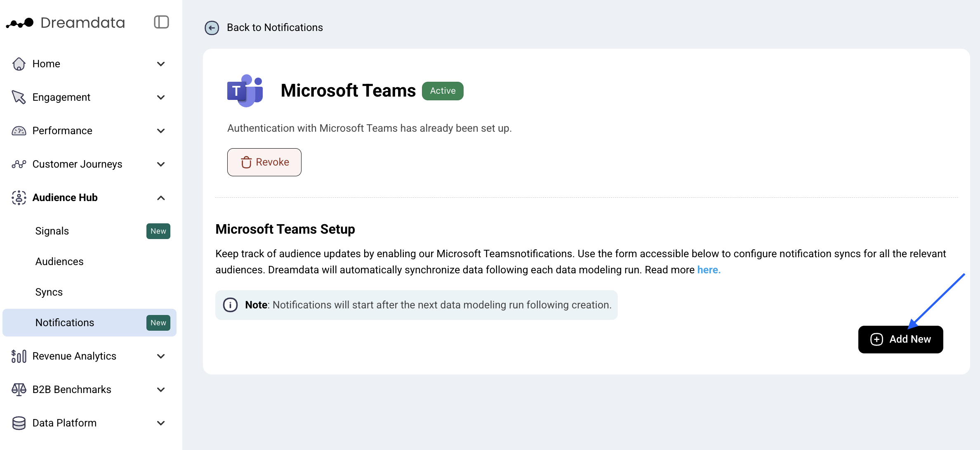Image resolution: width=980 pixels, height=450 pixels.
Task: Expand the Customer Journeys chevron
Action: pos(161,164)
